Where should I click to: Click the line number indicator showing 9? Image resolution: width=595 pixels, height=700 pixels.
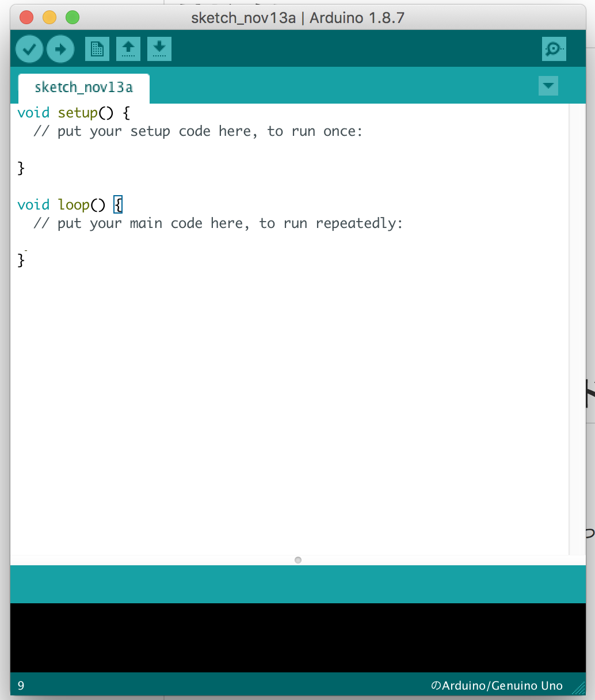click(x=21, y=685)
